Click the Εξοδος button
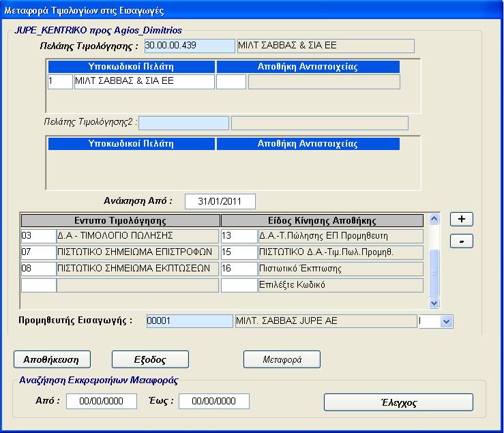504x433 pixels. point(150,359)
